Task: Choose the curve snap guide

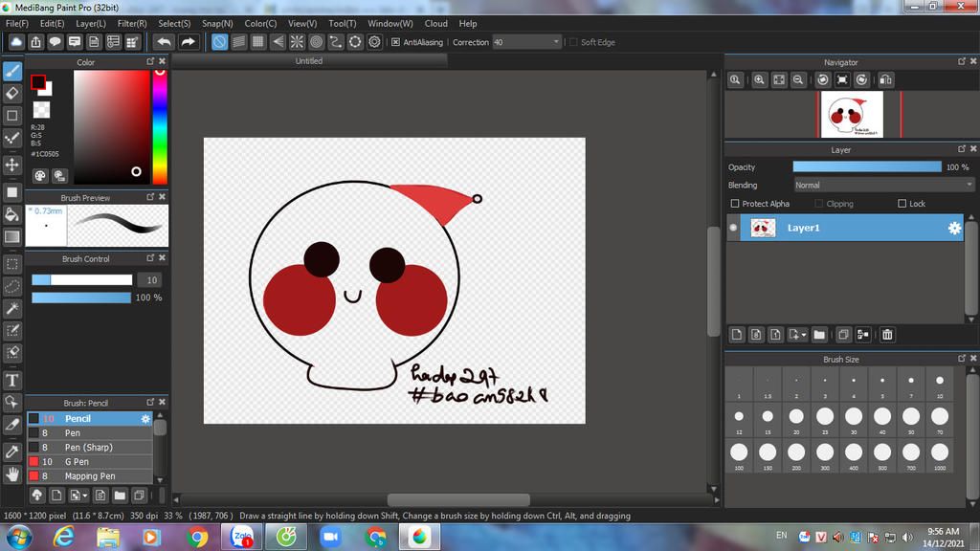Action: (336, 42)
